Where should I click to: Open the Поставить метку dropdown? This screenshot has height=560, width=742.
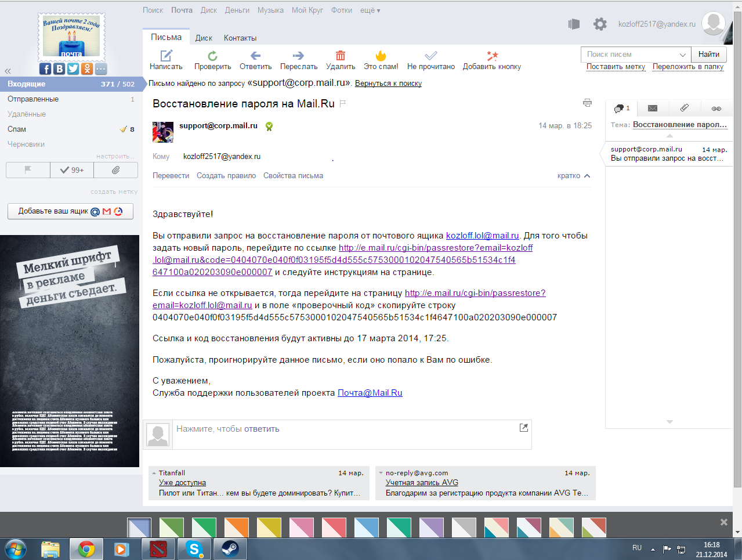coord(616,67)
